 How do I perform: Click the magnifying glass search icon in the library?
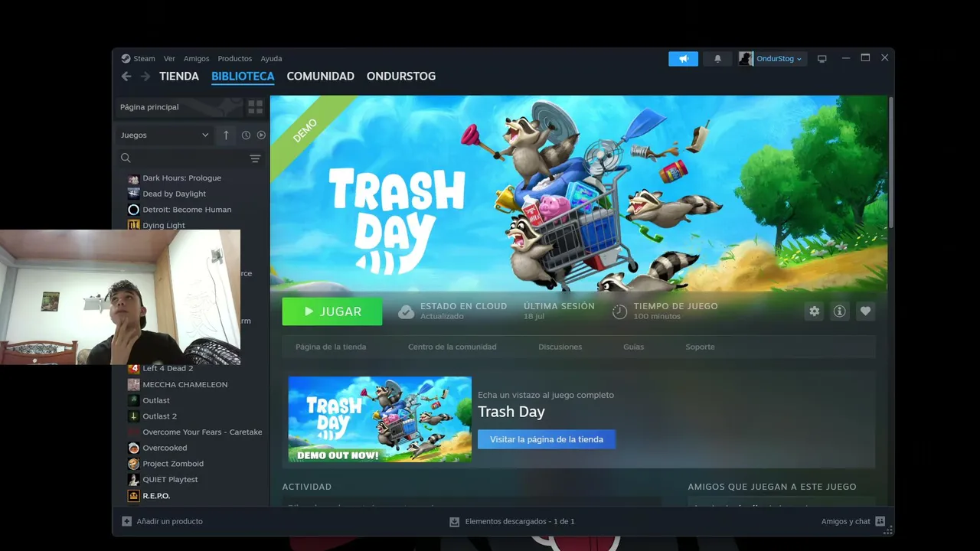tap(126, 158)
